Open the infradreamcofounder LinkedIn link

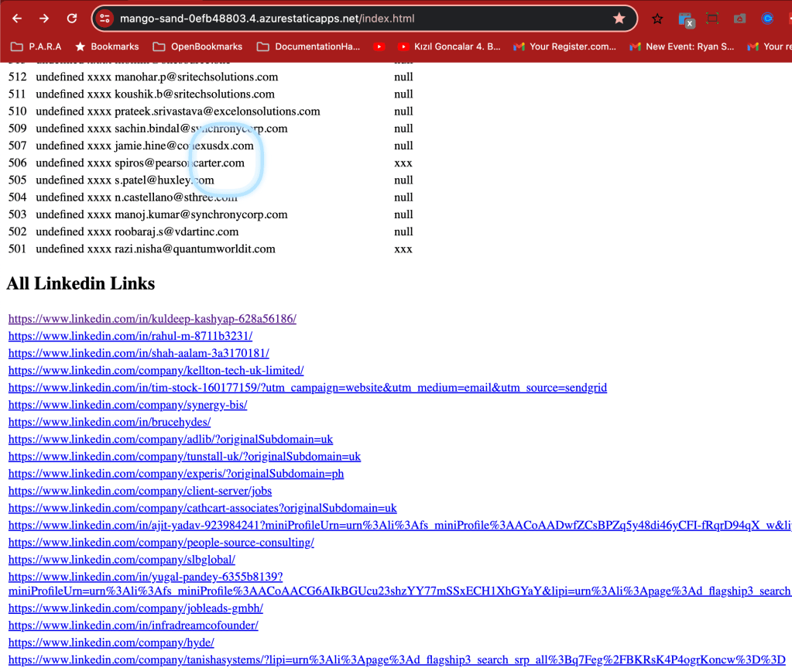point(133,625)
